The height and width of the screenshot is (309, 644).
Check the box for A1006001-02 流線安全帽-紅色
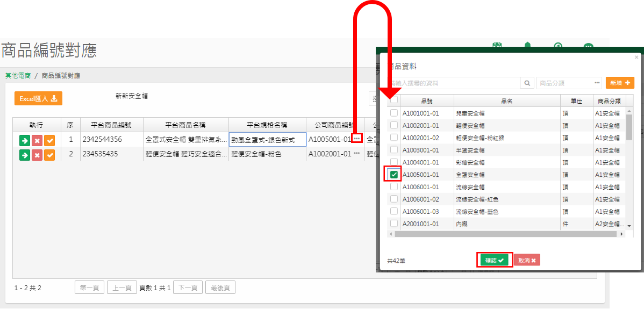click(394, 199)
